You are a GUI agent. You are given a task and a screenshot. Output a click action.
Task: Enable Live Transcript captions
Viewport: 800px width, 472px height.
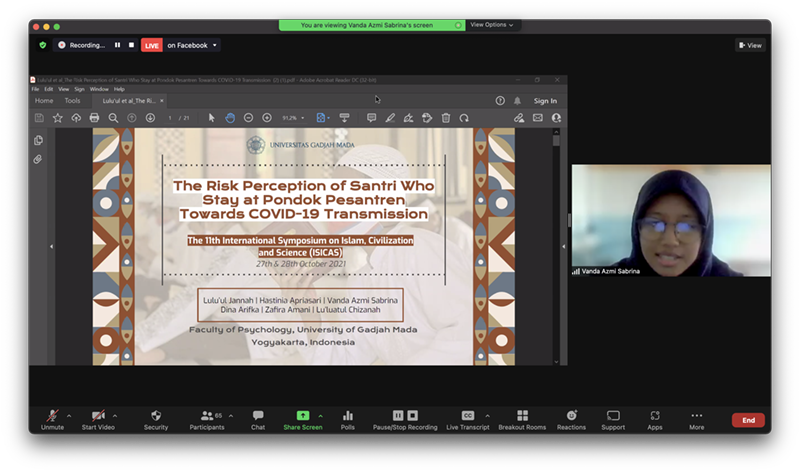pyautogui.click(x=467, y=416)
